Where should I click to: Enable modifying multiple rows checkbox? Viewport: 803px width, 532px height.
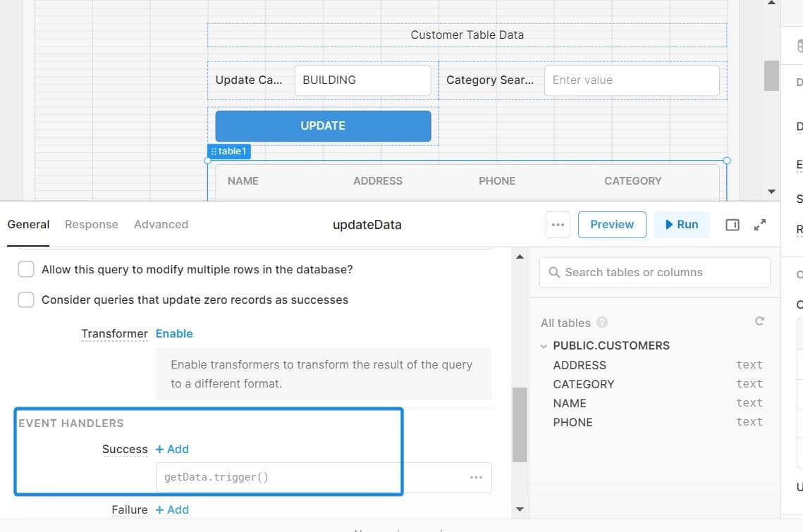[26, 269]
